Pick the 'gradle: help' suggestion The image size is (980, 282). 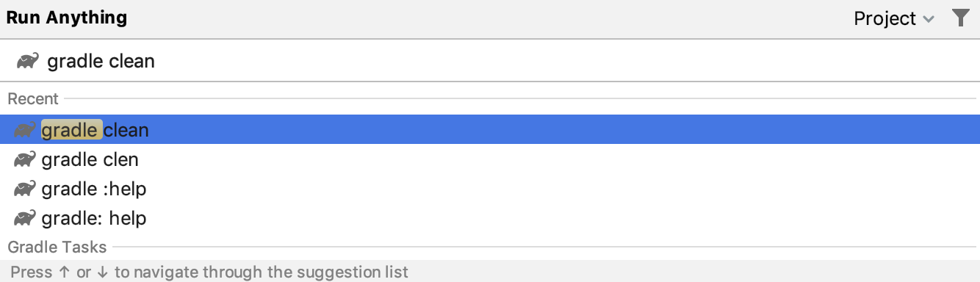point(490,218)
